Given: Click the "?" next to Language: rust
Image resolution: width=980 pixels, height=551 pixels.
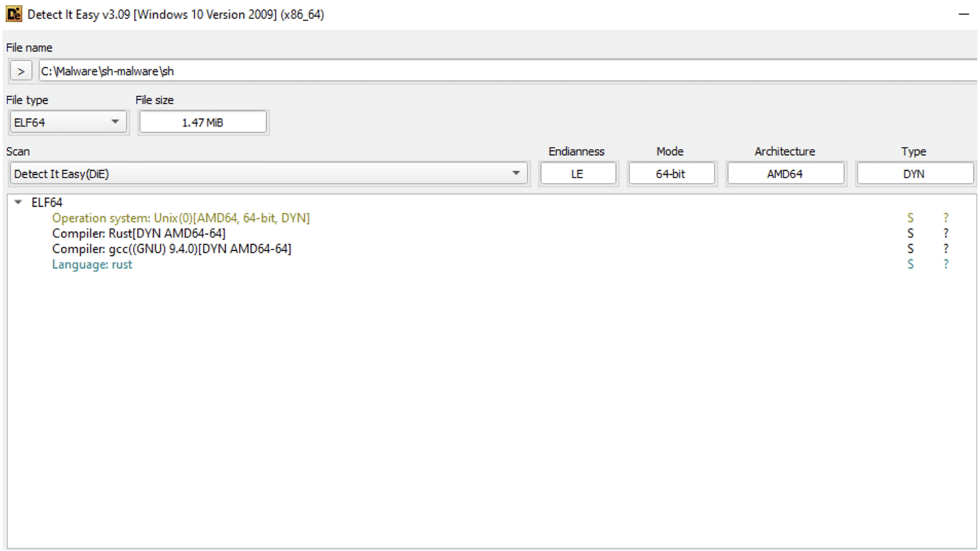Looking at the screenshot, I should (x=945, y=265).
